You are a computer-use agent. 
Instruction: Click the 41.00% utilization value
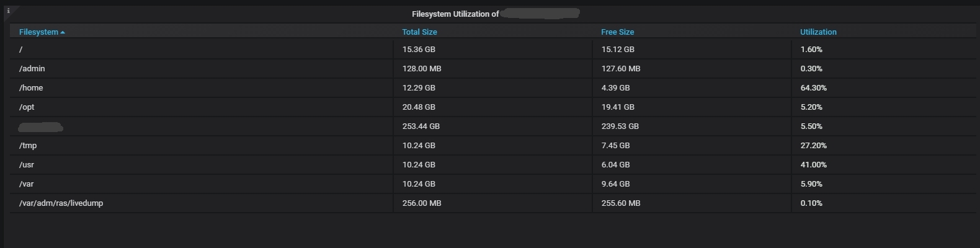click(x=813, y=165)
